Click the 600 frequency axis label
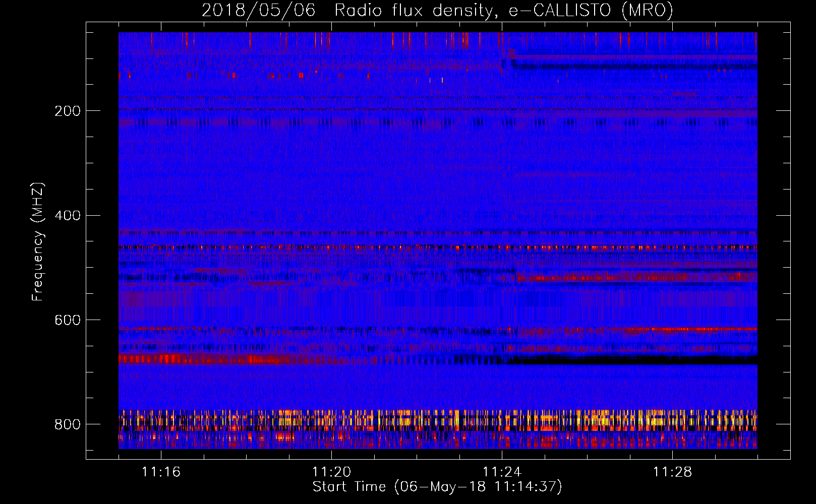The height and width of the screenshot is (504, 816). point(68,320)
